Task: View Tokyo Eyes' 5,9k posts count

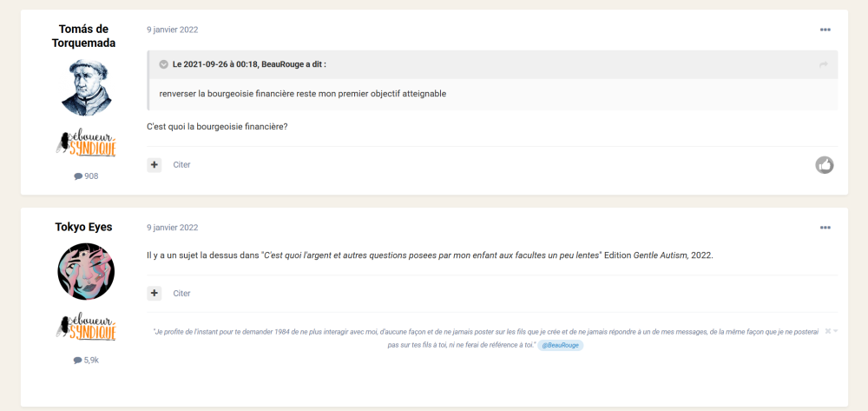Action: (86, 360)
